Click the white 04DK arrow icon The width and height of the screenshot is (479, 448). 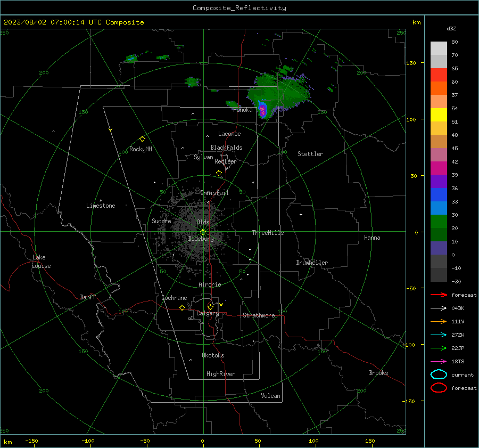tap(439, 308)
